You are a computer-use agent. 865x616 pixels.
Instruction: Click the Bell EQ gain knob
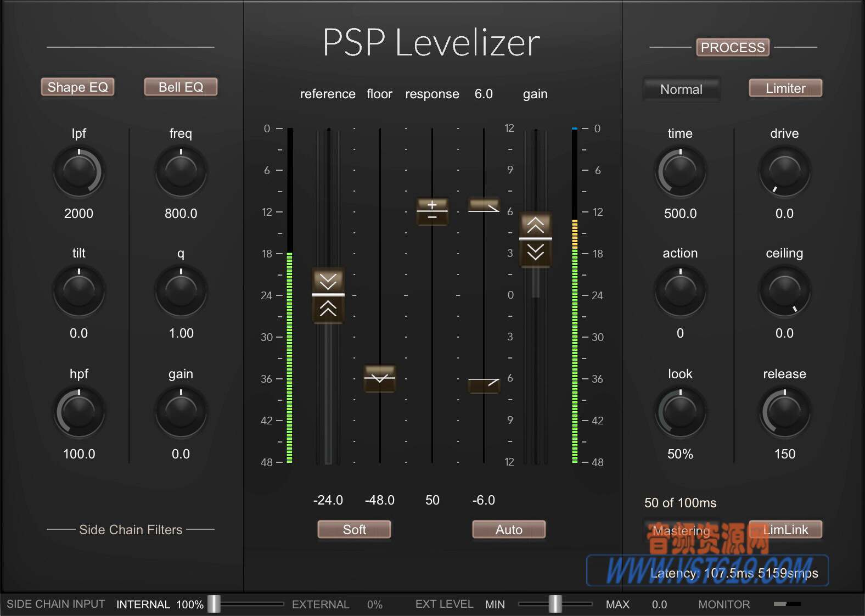pos(181,412)
